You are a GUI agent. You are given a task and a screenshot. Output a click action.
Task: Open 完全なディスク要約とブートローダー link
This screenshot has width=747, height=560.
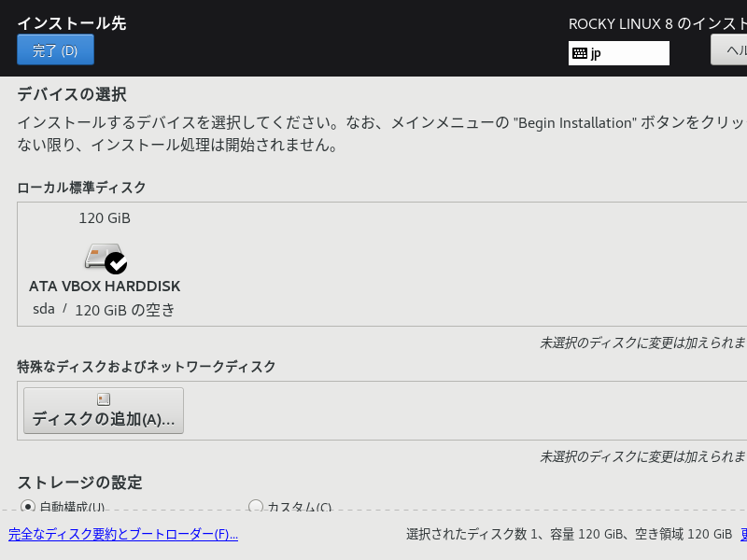[123, 534]
